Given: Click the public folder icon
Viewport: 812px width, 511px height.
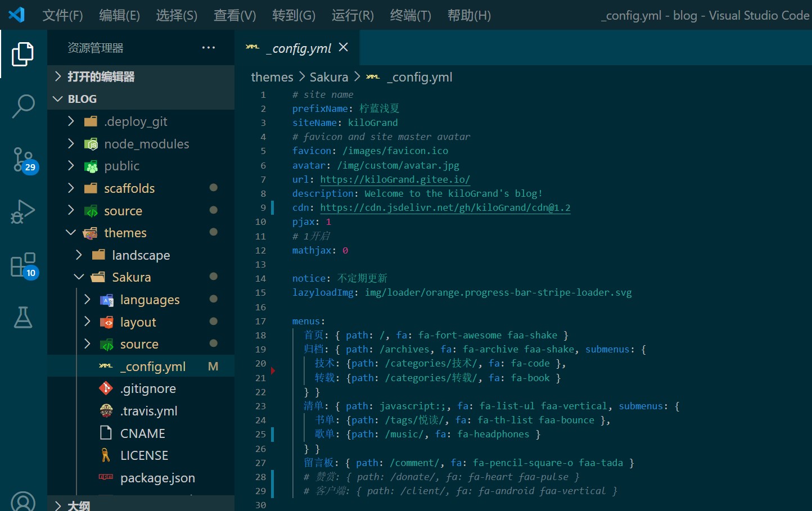Looking at the screenshot, I should pos(91,166).
